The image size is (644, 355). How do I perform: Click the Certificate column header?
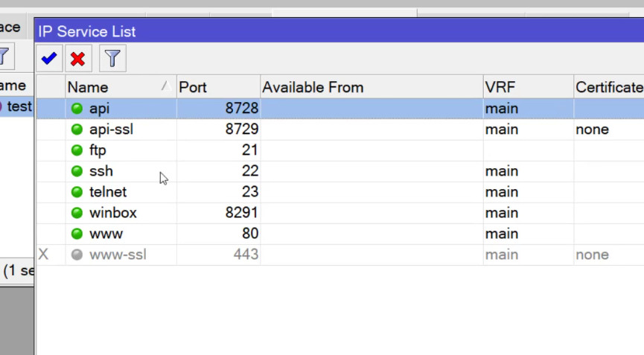tap(609, 87)
